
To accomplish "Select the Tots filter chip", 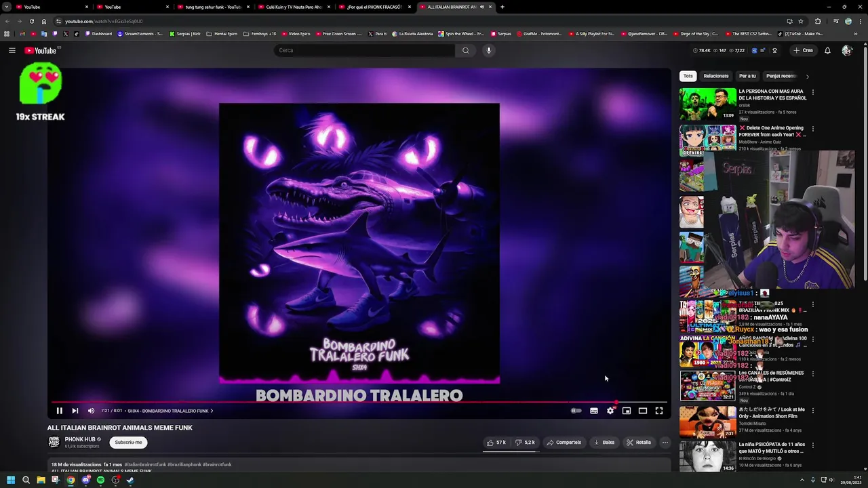I will 688,76.
